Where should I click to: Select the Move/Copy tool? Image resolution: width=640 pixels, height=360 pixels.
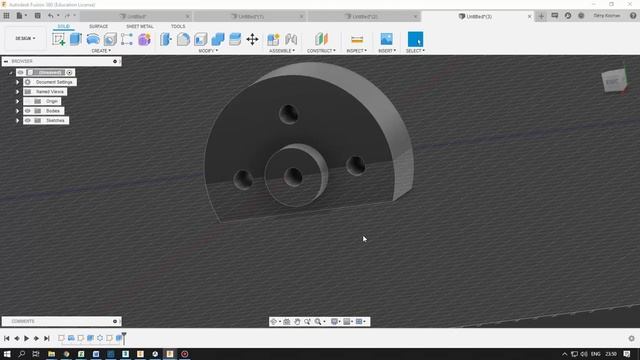coord(252,39)
